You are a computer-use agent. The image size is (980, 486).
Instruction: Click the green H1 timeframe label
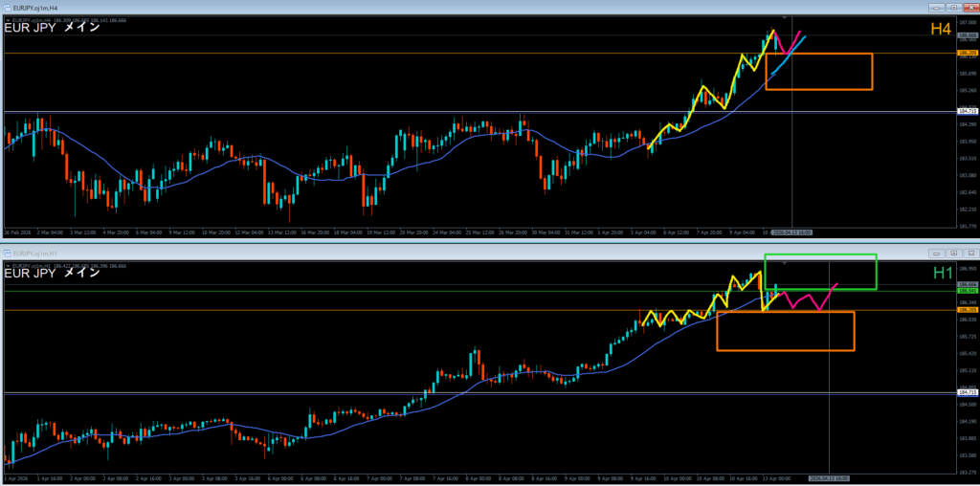pos(942,274)
